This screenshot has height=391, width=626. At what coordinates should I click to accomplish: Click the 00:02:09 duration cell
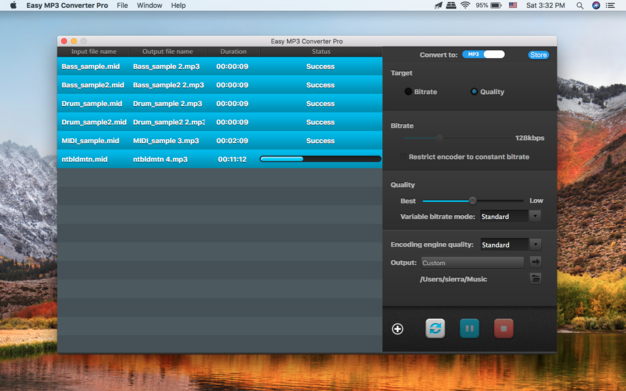pyautogui.click(x=232, y=141)
